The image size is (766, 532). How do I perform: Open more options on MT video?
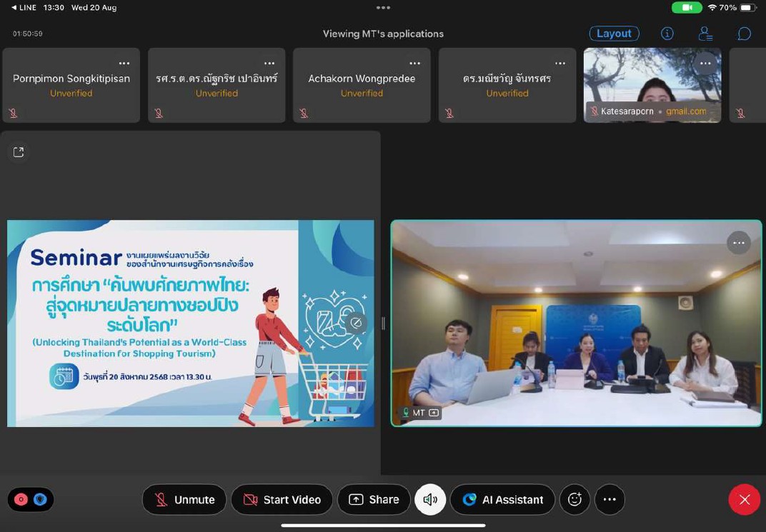tap(739, 243)
